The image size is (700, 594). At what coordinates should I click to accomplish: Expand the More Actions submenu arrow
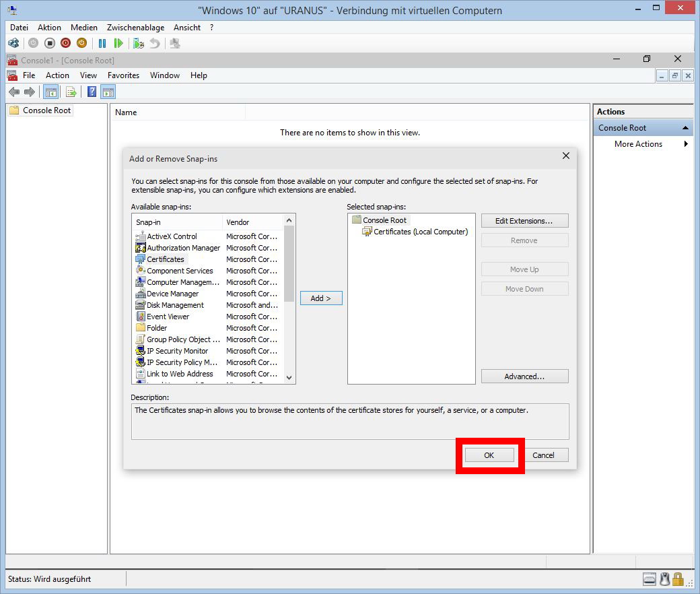(x=686, y=144)
